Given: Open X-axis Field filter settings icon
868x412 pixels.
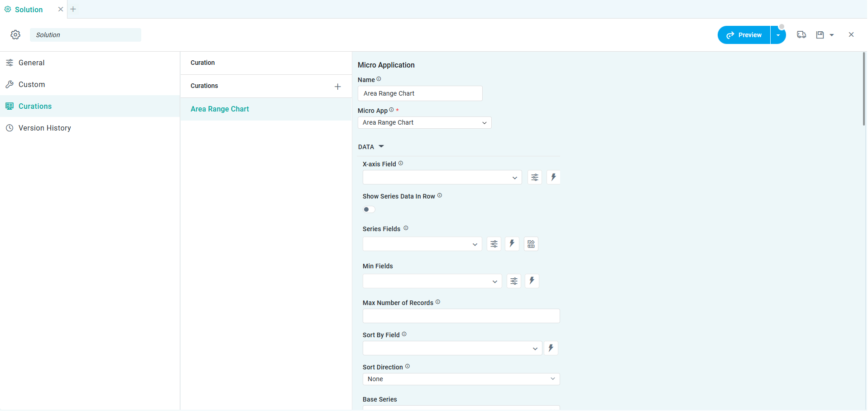Looking at the screenshot, I should click(x=535, y=177).
